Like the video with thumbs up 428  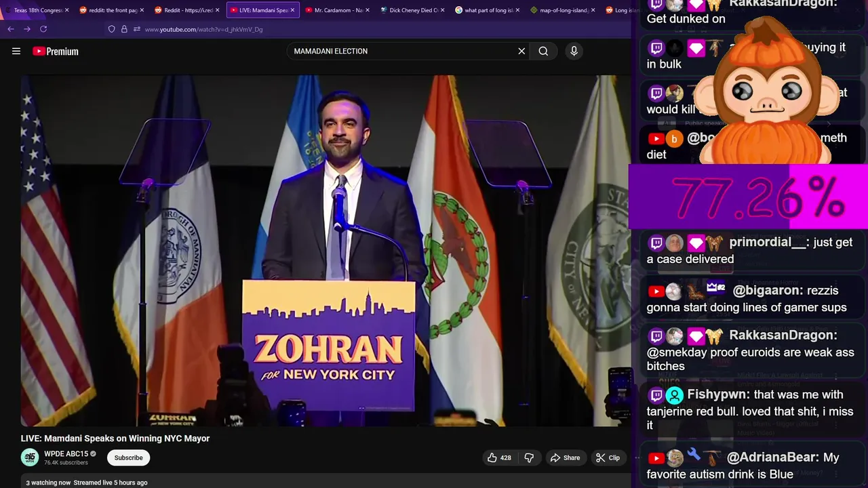pos(499,457)
